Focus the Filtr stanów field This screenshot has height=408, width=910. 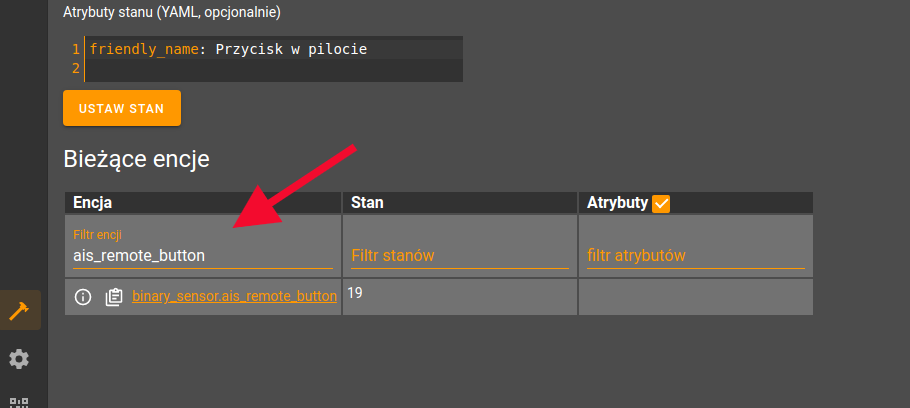[458, 256]
